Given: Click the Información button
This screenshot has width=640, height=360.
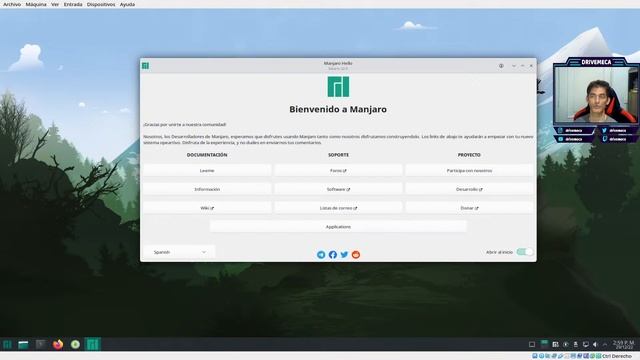Looking at the screenshot, I should pyautogui.click(x=207, y=189).
